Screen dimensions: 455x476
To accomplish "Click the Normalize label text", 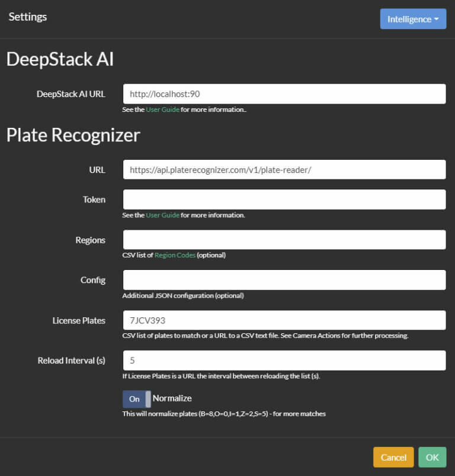I will point(172,398).
